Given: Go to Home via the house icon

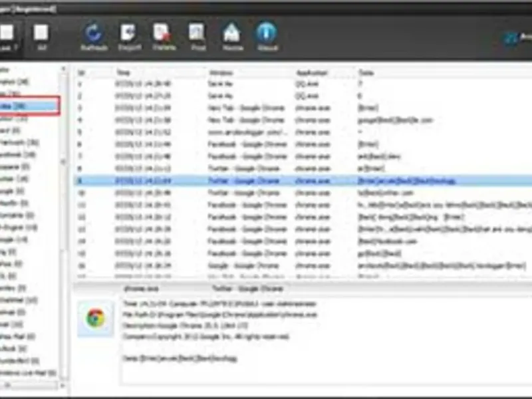Looking at the screenshot, I should (x=232, y=37).
